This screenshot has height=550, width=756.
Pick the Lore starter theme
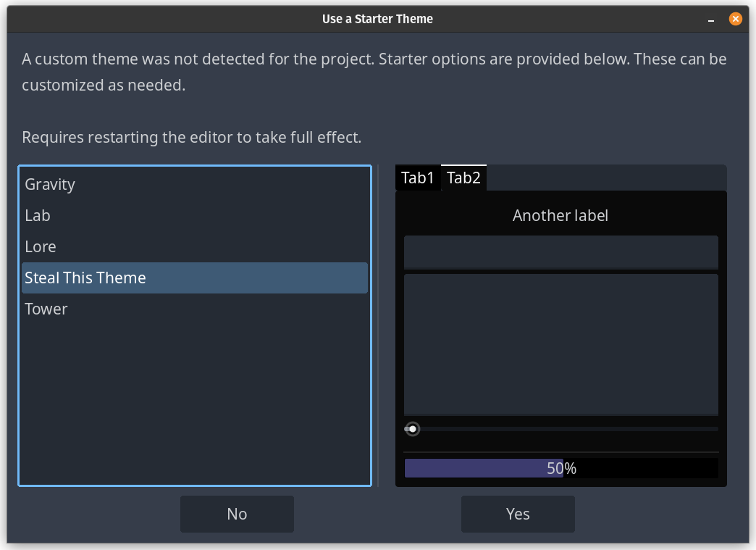pos(41,247)
